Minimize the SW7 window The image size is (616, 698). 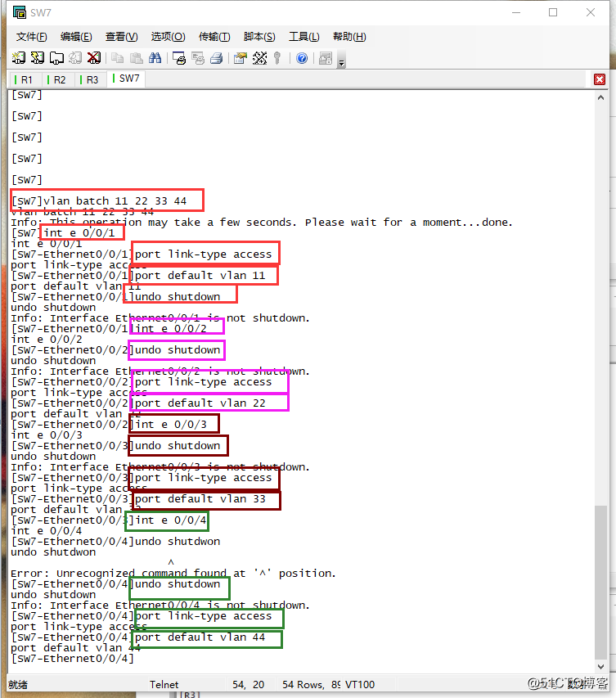click(x=516, y=12)
